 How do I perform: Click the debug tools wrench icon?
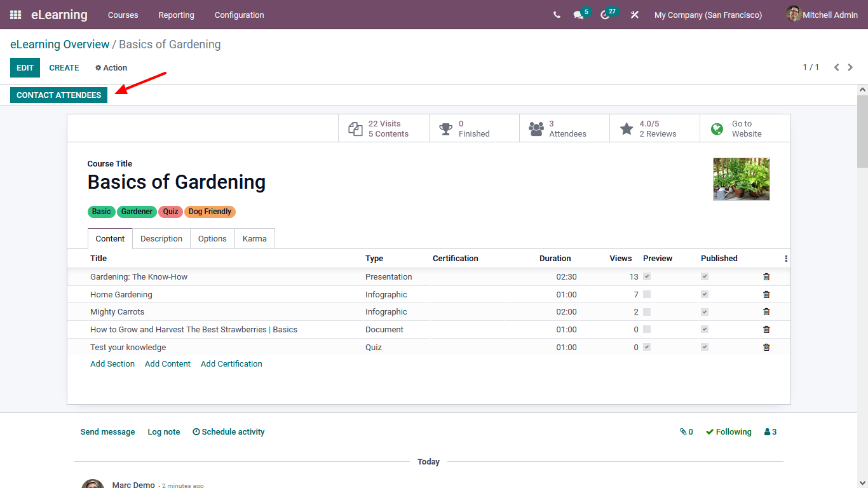pos(634,15)
